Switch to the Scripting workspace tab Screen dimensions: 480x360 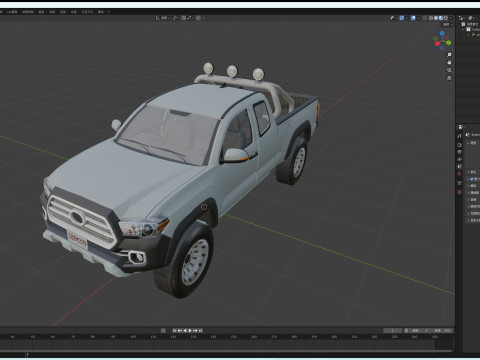click(x=101, y=12)
